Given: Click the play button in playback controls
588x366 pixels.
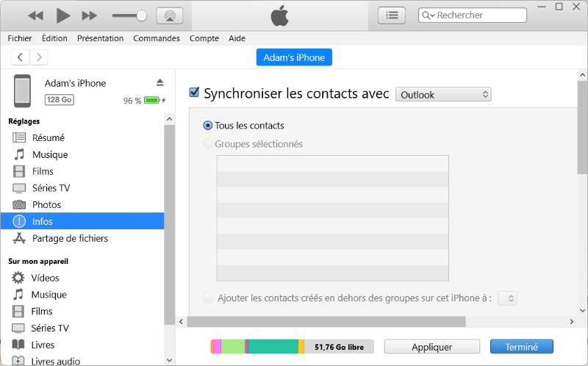Looking at the screenshot, I should click(x=62, y=15).
